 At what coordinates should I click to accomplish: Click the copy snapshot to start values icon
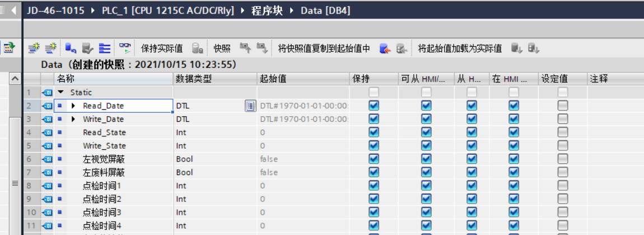click(384, 49)
